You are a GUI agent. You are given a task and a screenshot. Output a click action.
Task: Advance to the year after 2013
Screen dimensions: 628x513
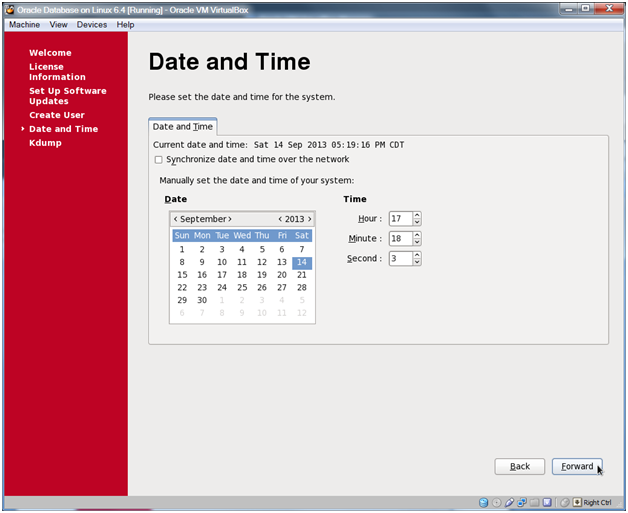pos(309,219)
